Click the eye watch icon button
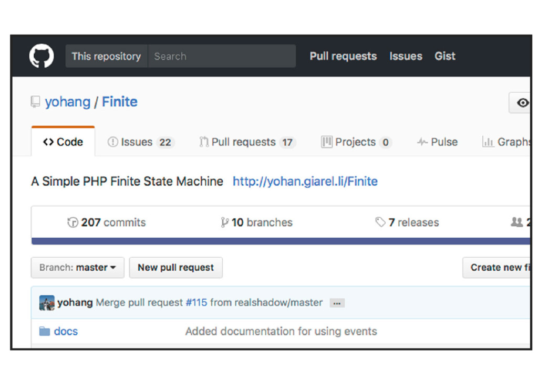 coord(522,103)
